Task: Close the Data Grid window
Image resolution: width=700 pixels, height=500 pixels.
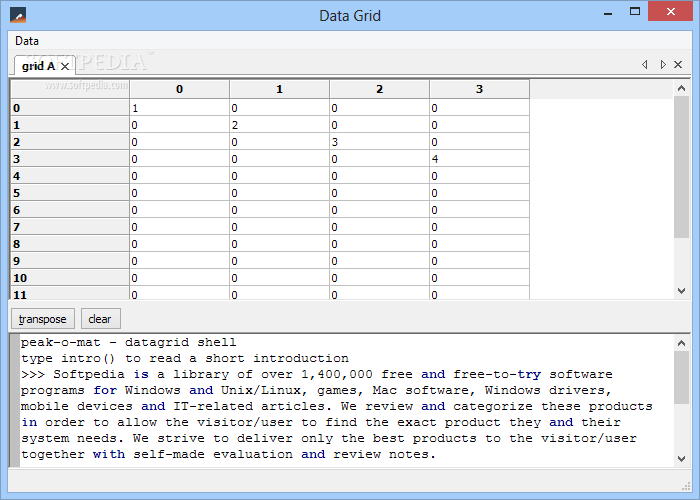Action: (671, 12)
